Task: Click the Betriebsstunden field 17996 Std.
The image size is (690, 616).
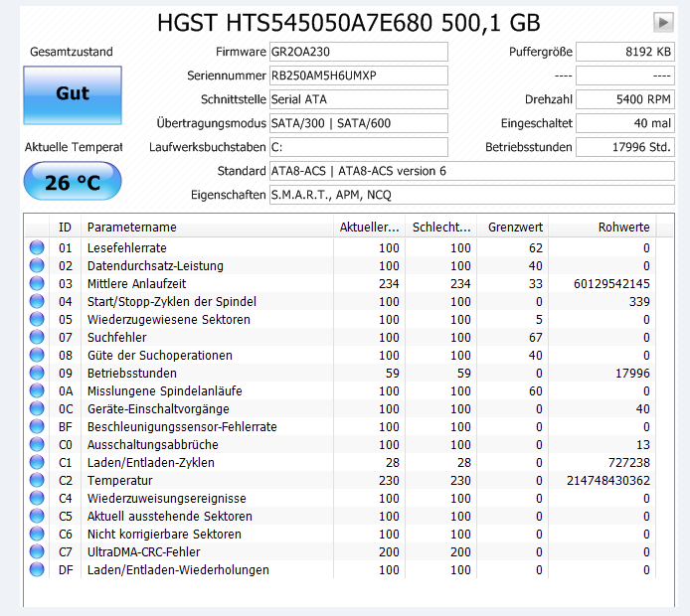Action: coord(625,147)
